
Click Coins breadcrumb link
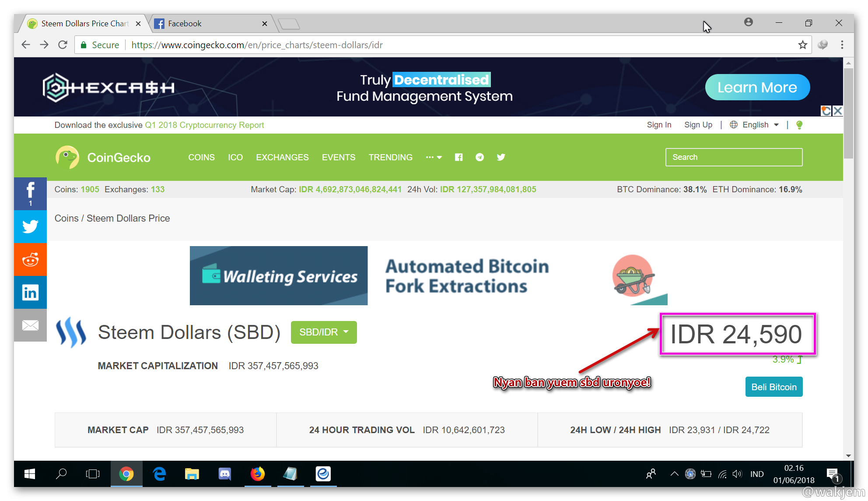pos(66,218)
